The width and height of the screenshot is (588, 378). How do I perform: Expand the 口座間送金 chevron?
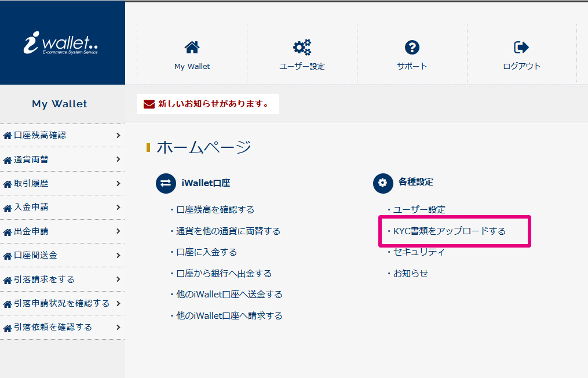[x=118, y=255]
